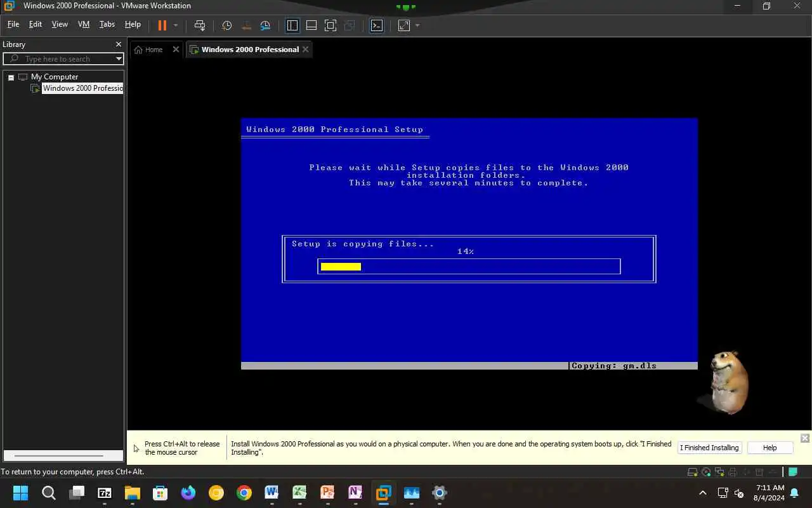Image resolution: width=812 pixels, height=508 pixels.
Task: Click the setup copying progress bar
Action: (469, 266)
